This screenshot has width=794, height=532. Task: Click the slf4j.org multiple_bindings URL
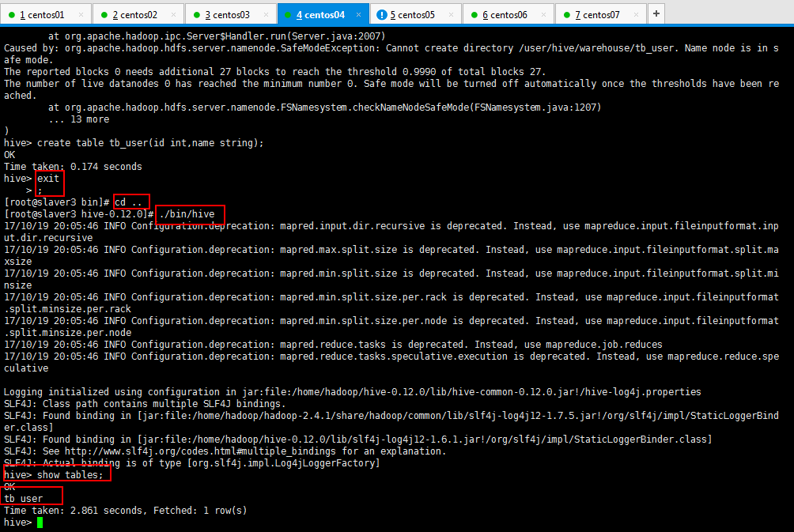tap(200, 451)
